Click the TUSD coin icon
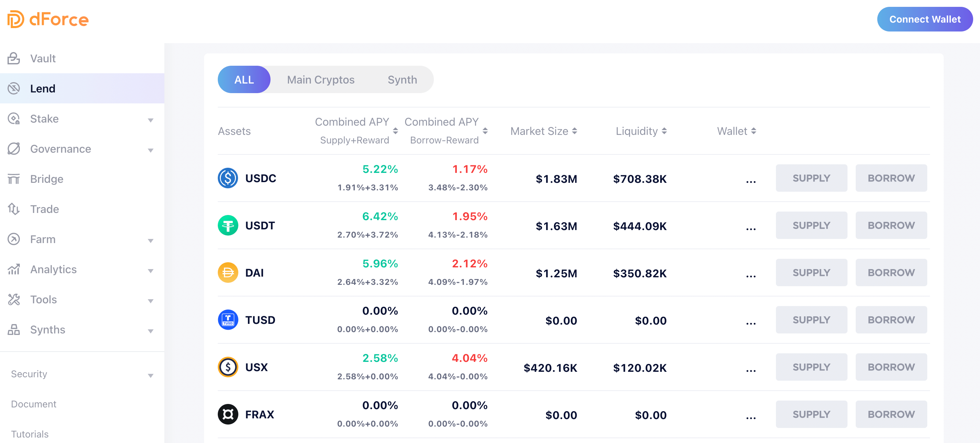 228,320
